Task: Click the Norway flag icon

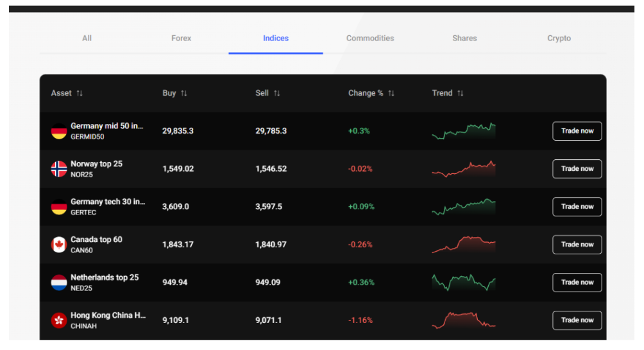Action: (59, 169)
